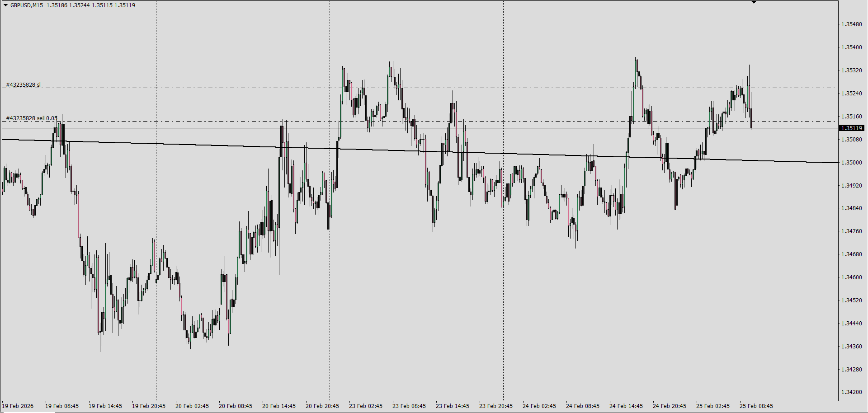Click the highlighted current price 1.35119 on axis
Image resolution: width=868 pixels, height=413 pixels.
coord(852,128)
